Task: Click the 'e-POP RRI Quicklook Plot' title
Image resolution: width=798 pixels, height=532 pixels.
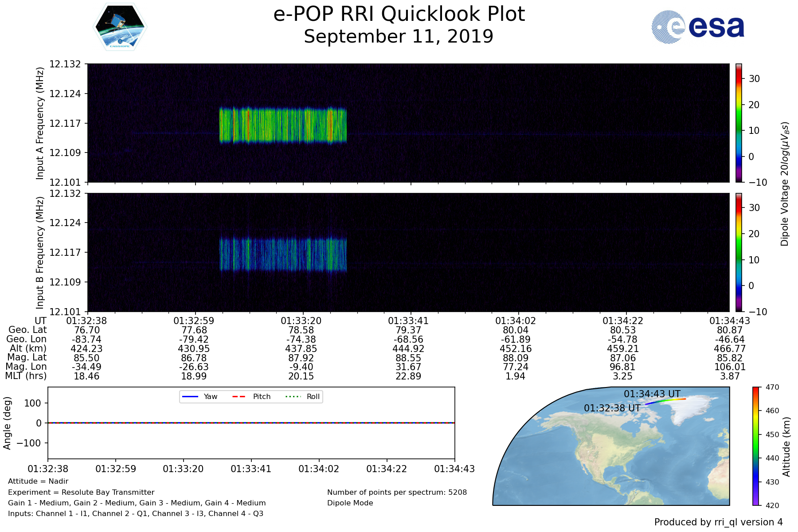Action: click(399, 14)
